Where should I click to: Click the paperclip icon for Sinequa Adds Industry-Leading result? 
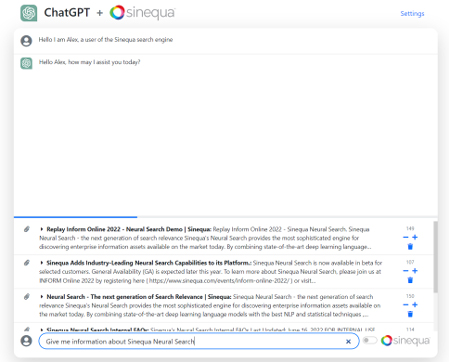click(x=27, y=263)
